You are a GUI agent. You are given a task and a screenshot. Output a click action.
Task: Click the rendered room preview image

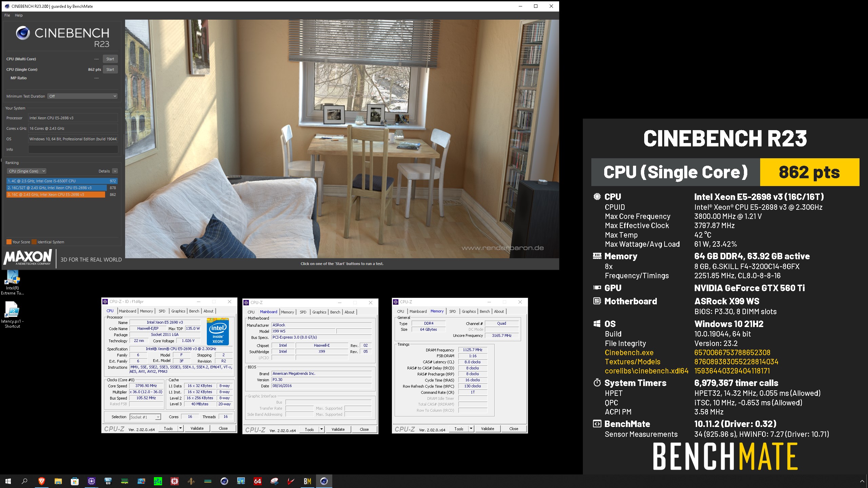[342, 139]
